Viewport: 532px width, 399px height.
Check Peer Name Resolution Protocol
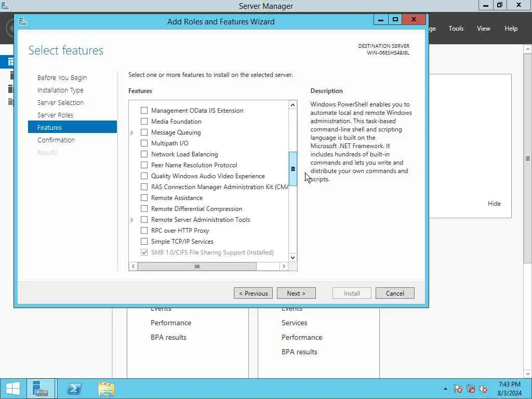pyautogui.click(x=144, y=165)
